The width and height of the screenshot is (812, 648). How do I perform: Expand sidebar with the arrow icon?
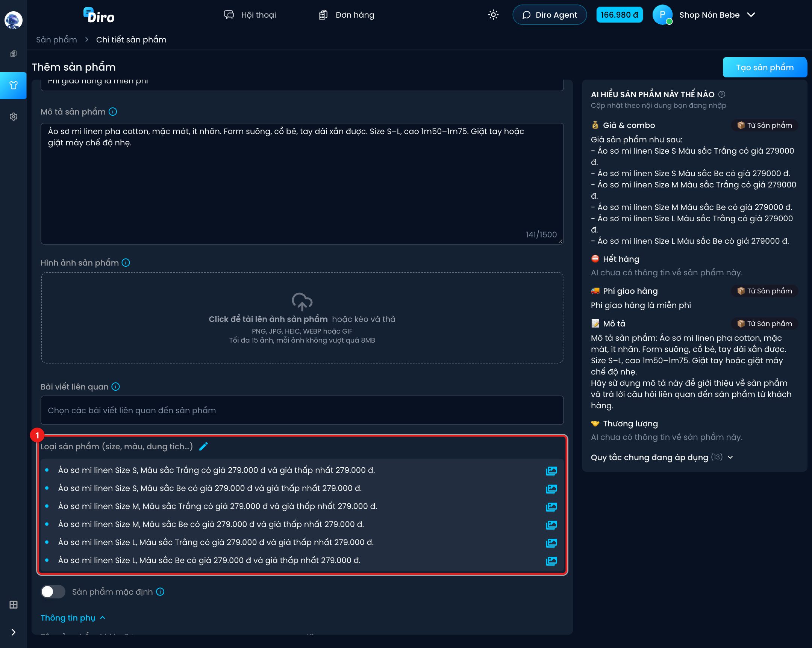[x=13, y=632]
